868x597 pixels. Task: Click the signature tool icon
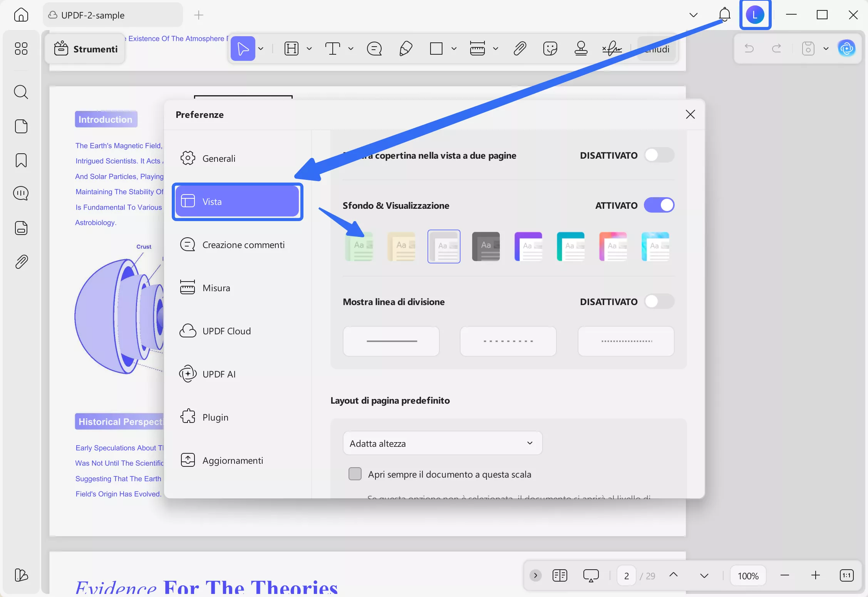pyautogui.click(x=612, y=49)
